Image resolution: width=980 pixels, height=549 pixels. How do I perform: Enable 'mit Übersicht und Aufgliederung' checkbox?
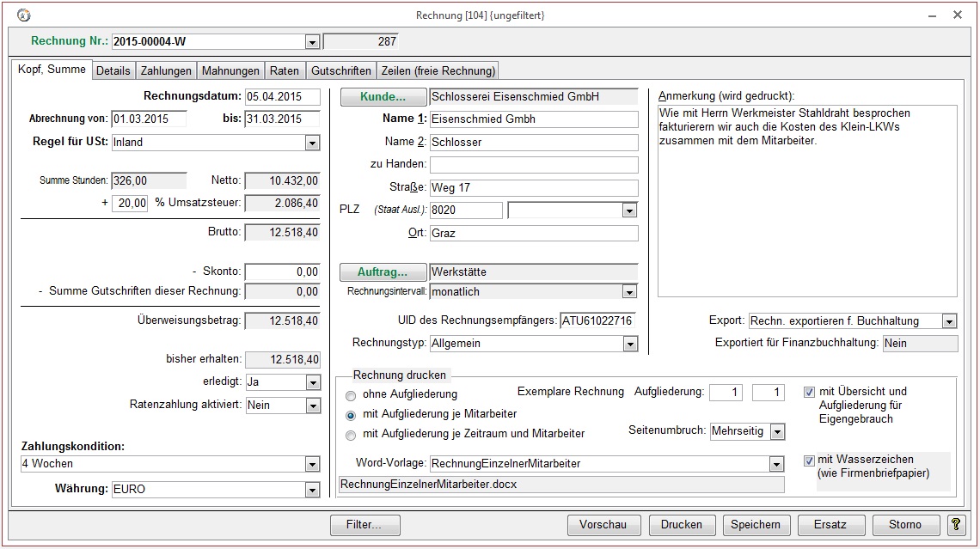click(x=809, y=392)
